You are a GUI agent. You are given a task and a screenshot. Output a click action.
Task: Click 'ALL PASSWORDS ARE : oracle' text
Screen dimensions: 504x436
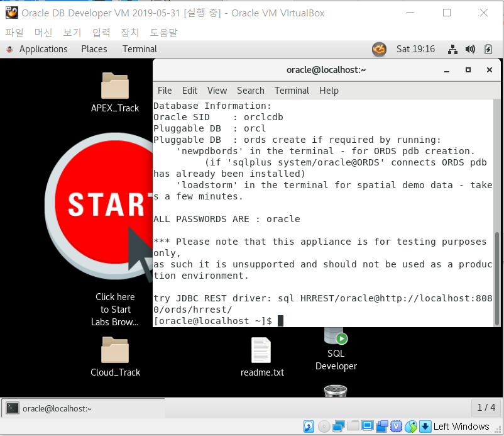[227, 219]
